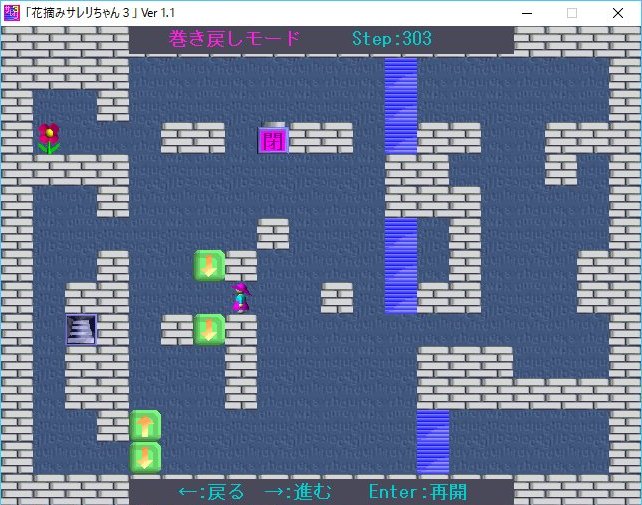Open the window menu via title bar icon
The height and width of the screenshot is (505, 642).
coord(11,12)
